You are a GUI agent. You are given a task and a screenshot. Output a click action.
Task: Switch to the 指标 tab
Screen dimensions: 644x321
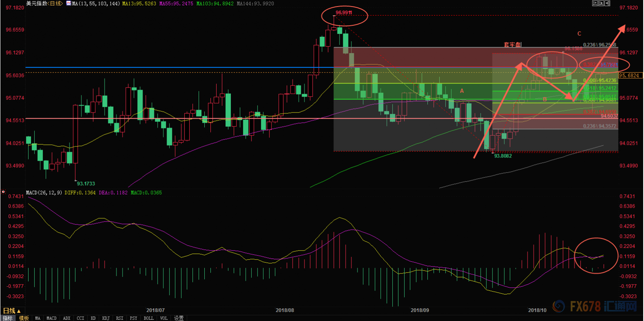click(8, 318)
